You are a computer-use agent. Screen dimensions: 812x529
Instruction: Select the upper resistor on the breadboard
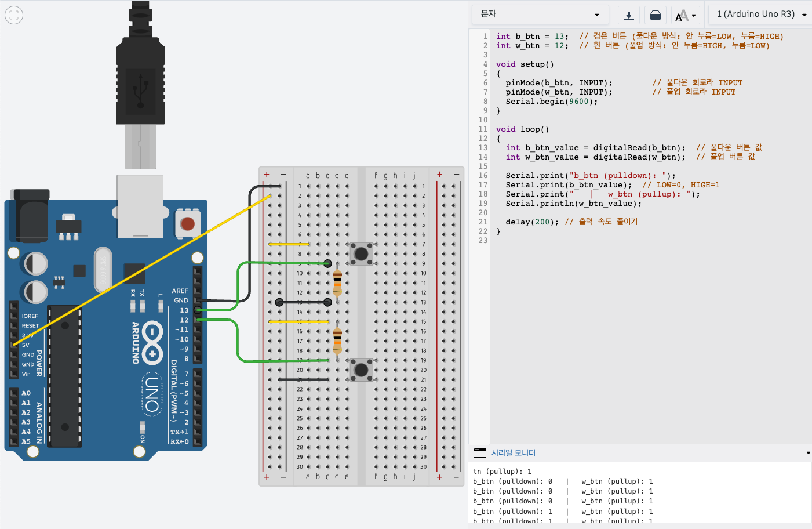click(x=337, y=282)
